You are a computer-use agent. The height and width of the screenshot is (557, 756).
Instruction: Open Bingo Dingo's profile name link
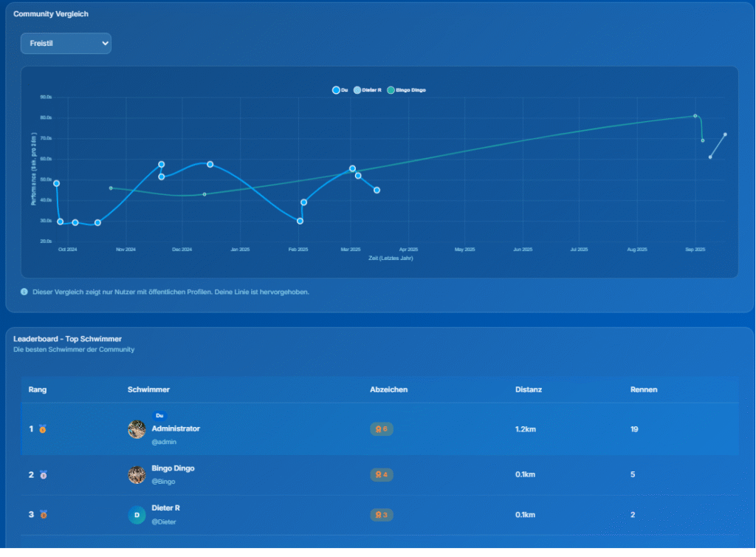tap(173, 468)
